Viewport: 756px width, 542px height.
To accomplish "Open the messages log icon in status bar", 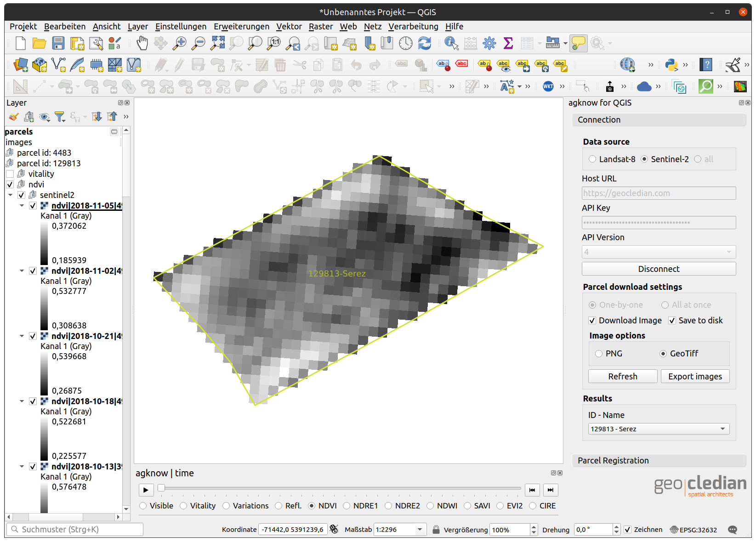I will (733, 530).
